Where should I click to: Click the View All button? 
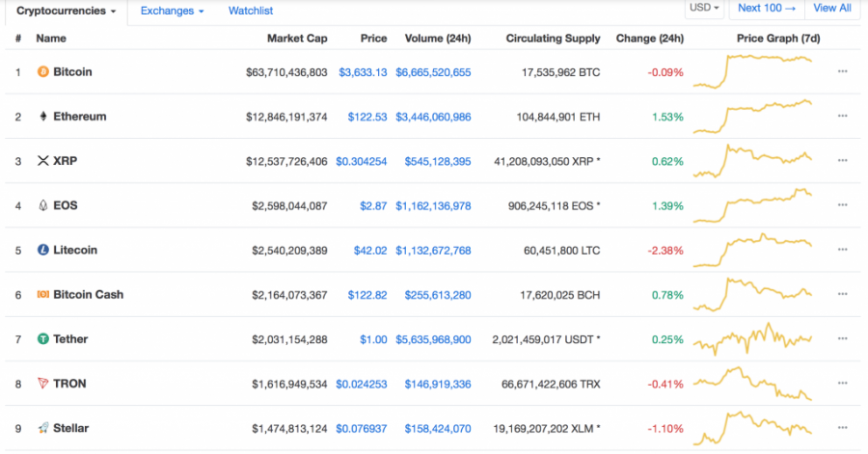click(832, 9)
